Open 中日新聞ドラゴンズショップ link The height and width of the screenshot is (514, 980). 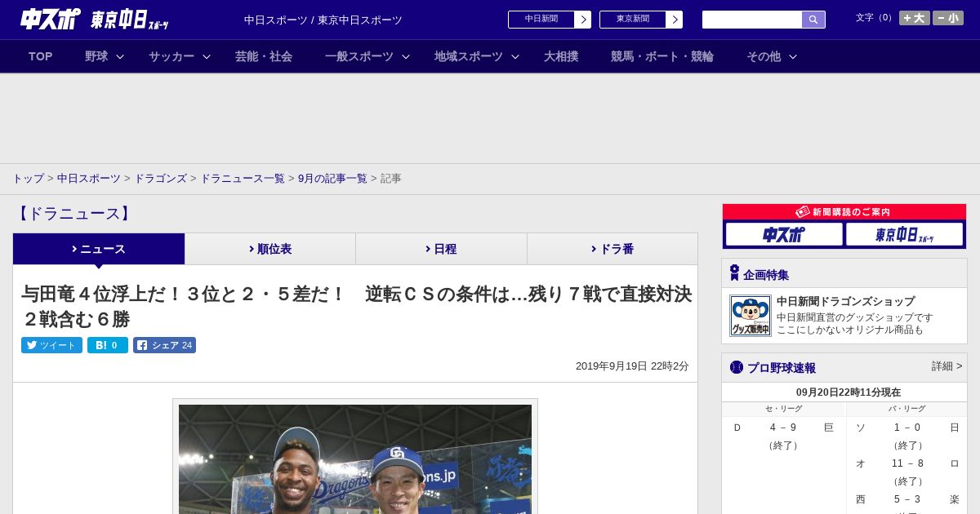click(x=845, y=301)
